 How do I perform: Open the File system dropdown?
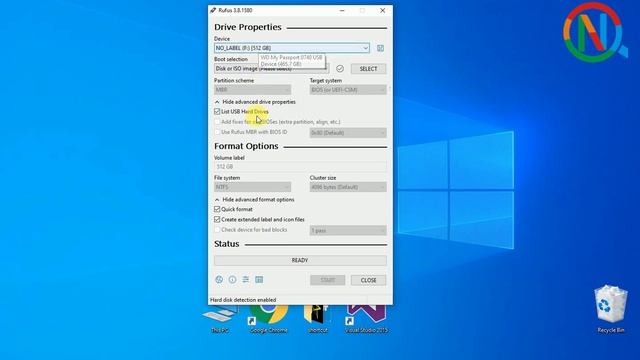pyautogui.click(x=252, y=187)
